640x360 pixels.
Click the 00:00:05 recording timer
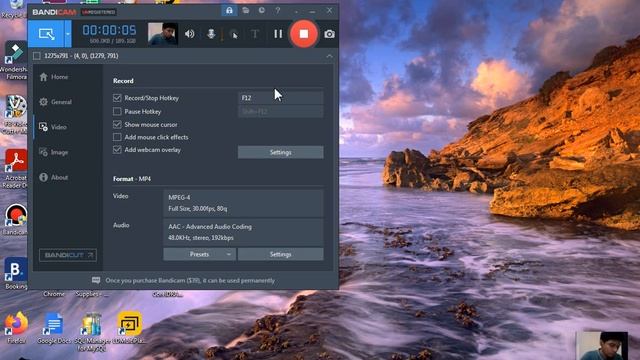[109, 30]
